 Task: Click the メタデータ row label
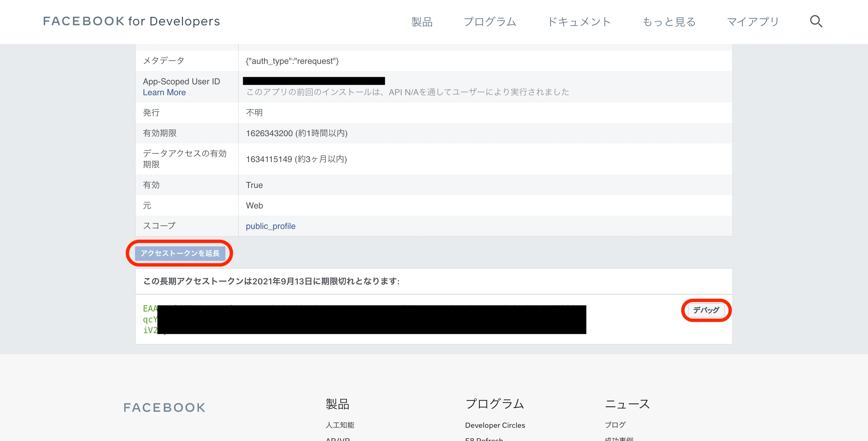pos(163,61)
